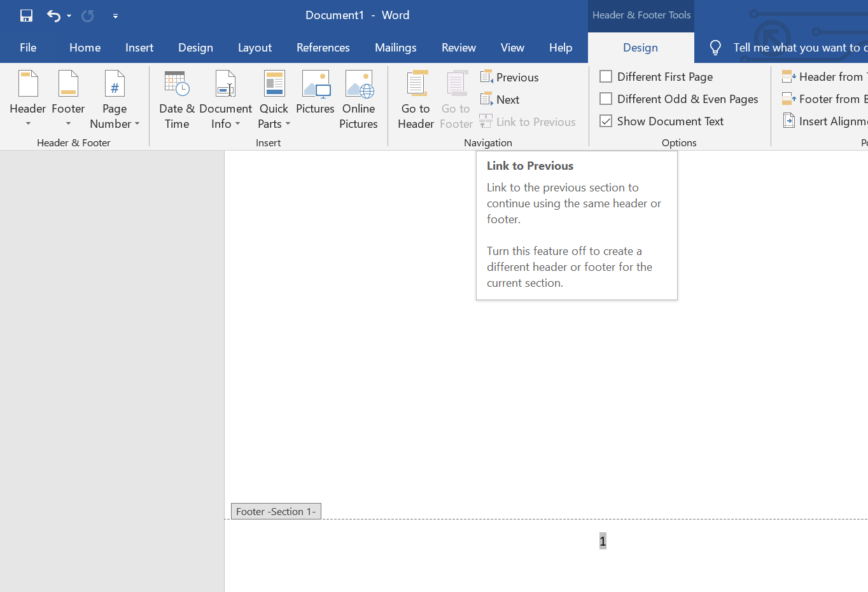Expand the Document Info dropdown arrow
This screenshot has width=868, height=592.
tap(237, 124)
